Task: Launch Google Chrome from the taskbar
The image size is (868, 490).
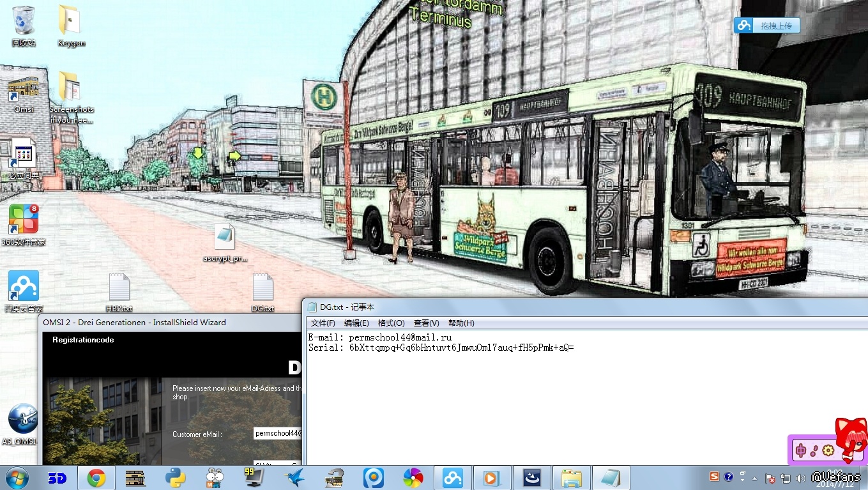Action: (x=96, y=477)
